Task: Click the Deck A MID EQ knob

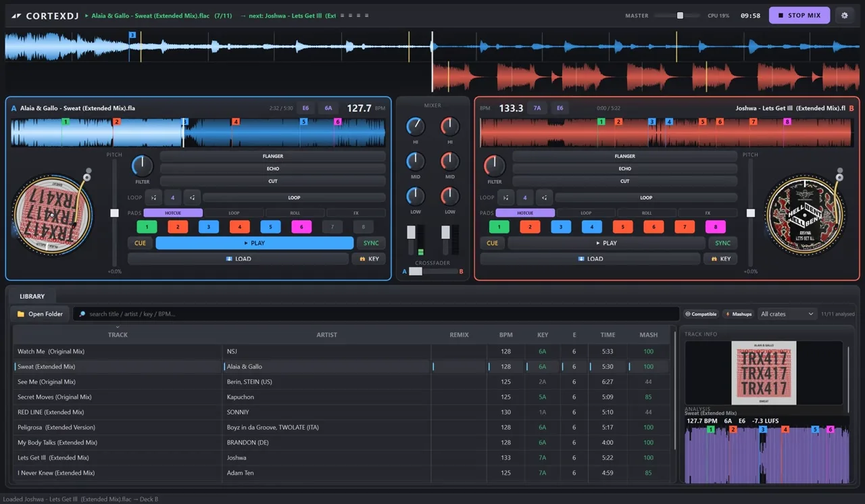Action: pyautogui.click(x=415, y=161)
